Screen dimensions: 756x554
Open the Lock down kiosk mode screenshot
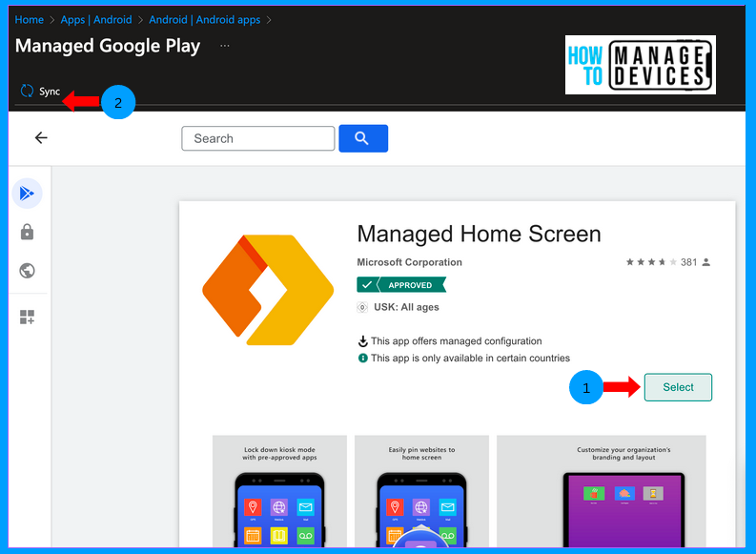[279, 491]
